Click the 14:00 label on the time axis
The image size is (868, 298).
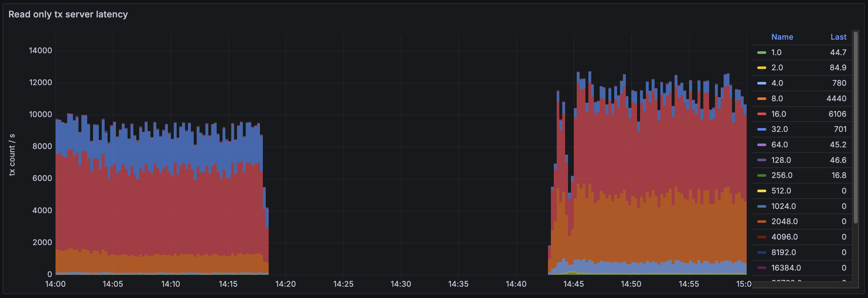point(56,284)
